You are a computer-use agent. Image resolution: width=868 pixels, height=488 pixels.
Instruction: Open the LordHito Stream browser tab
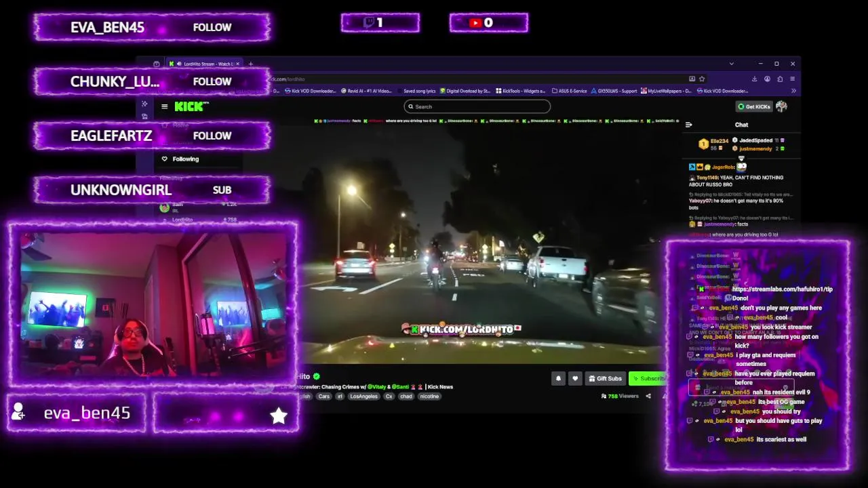pos(205,64)
